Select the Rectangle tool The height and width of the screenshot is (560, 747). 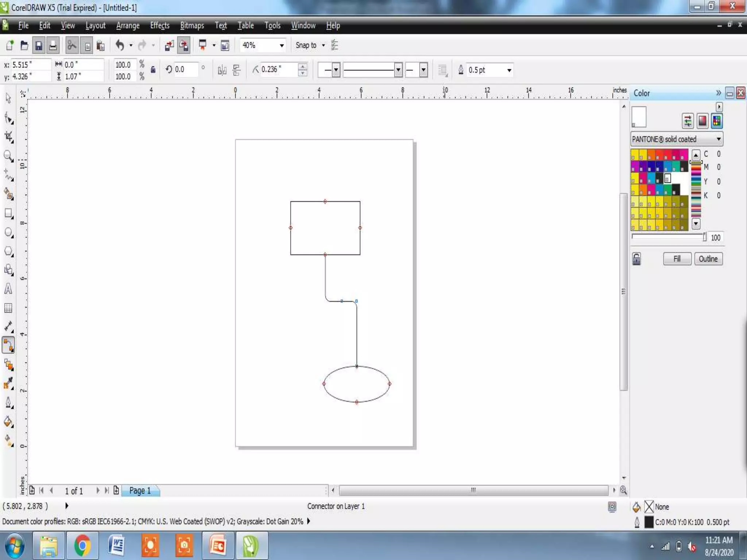pyautogui.click(x=8, y=213)
